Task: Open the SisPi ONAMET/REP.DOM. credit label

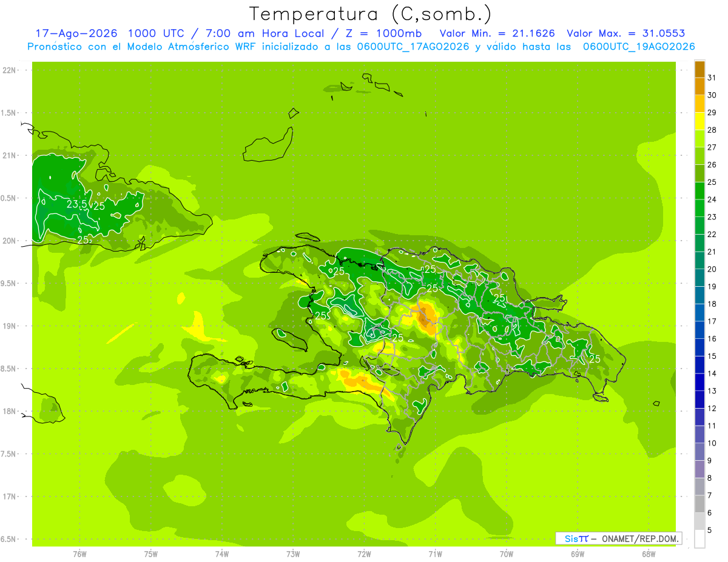Action: [619, 538]
